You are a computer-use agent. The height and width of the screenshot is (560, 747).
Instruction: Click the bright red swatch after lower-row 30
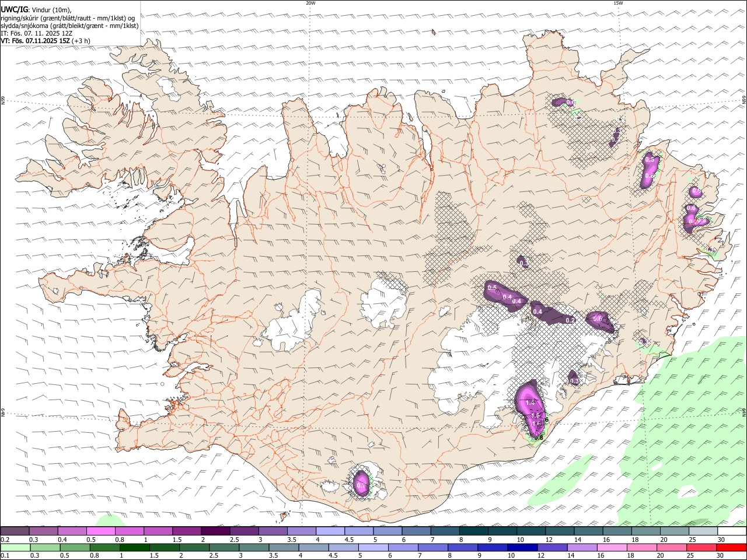click(732, 548)
